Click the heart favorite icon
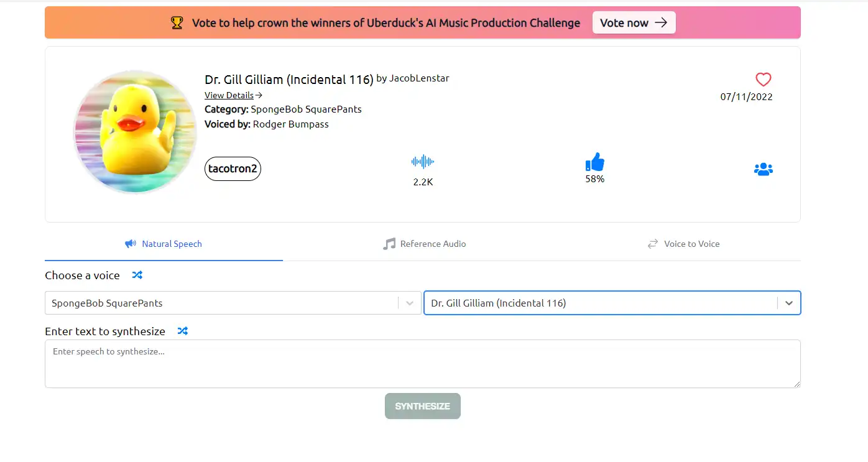The image size is (868, 462). click(x=763, y=80)
